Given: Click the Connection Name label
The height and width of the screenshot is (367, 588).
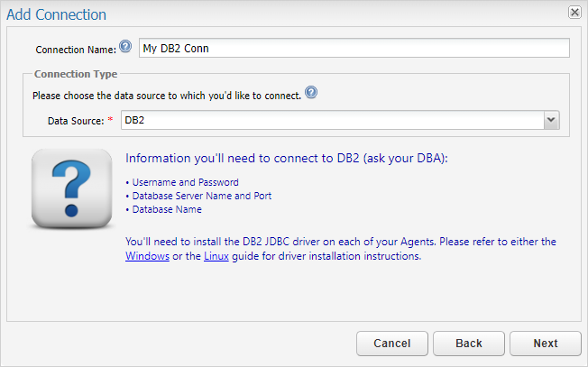Looking at the screenshot, I should pos(76,49).
